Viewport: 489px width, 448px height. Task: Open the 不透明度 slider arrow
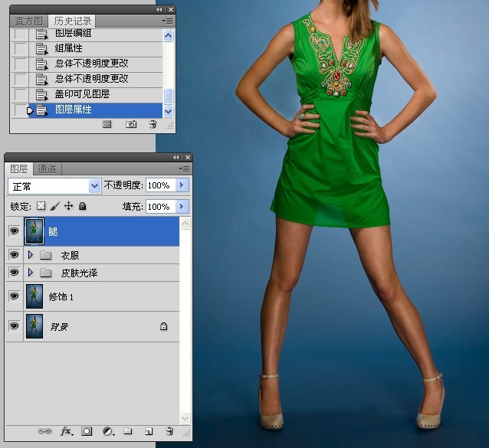tap(182, 185)
